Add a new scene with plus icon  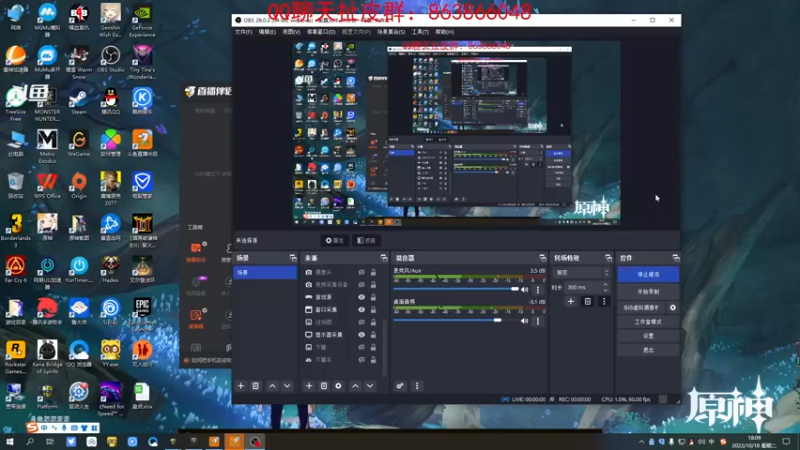coord(241,386)
